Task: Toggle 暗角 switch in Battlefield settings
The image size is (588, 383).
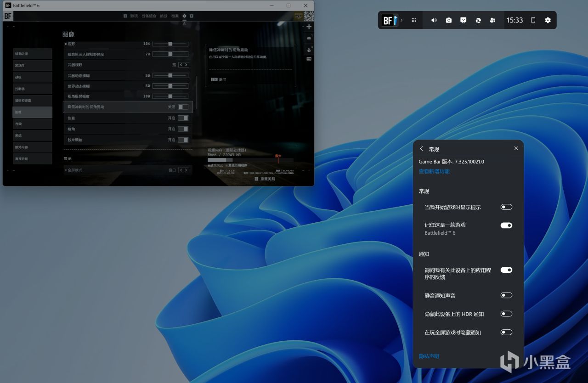Action: click(183, 129)
